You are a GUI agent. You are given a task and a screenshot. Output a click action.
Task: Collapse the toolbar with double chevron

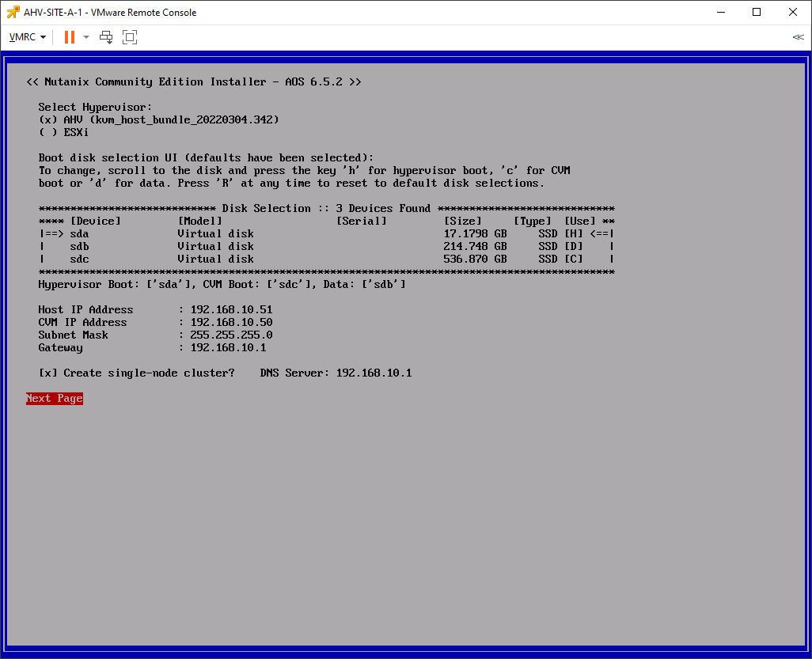[798, 37]
